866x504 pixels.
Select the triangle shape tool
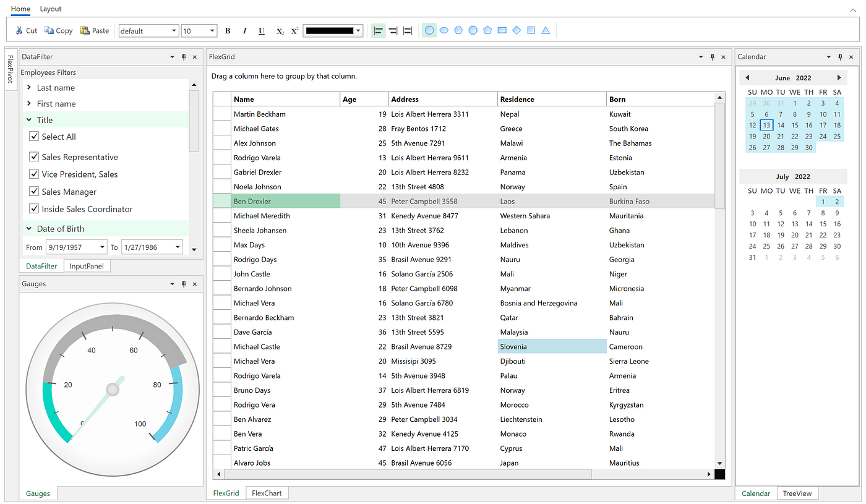[545, 30]
